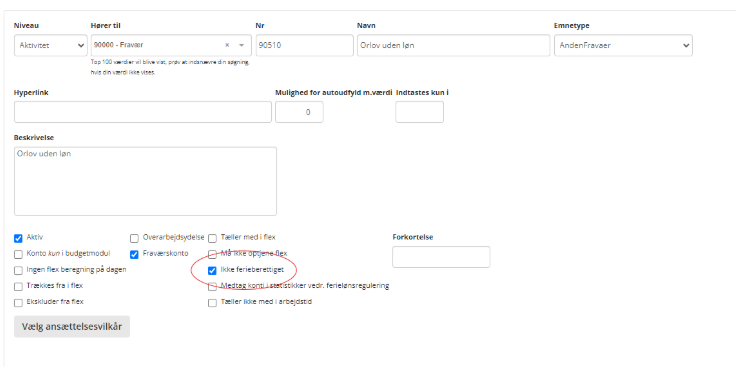Open the Niveau dropdown showing Aktivitet
736x373 pixels.
click(x=51, y=46)
